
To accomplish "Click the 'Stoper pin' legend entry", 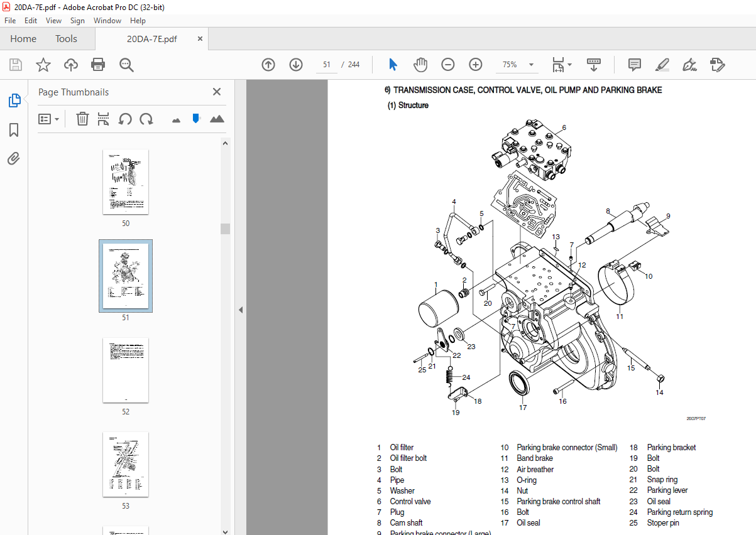I will pyautogui.click(x=663, y=522).
